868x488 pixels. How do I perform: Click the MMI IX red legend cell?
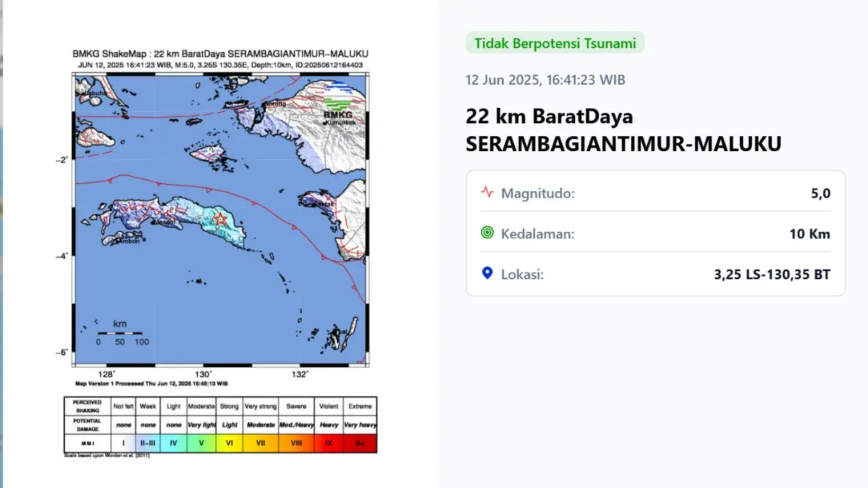(329, 443)
